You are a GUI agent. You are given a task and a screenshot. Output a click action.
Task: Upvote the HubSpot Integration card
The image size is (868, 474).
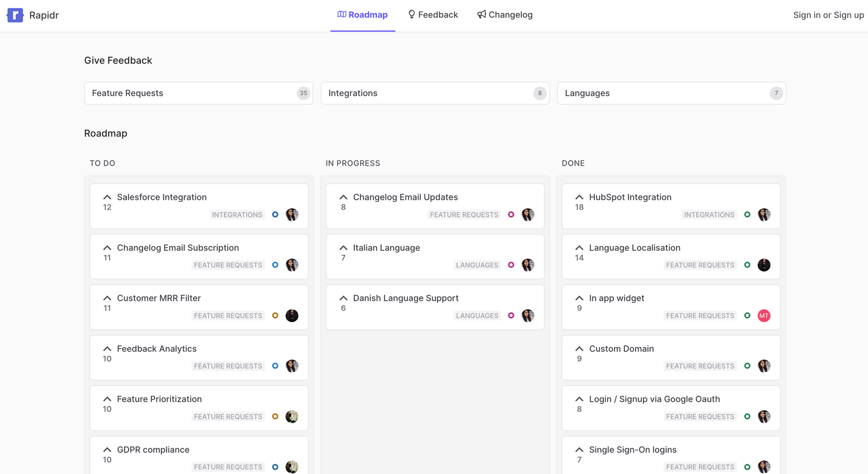point(579,198)
